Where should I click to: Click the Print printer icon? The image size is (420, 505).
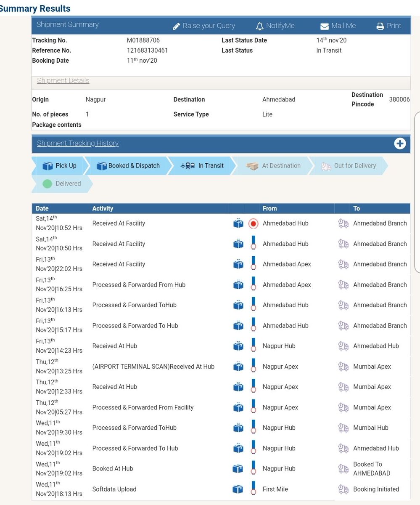point(380,26)
